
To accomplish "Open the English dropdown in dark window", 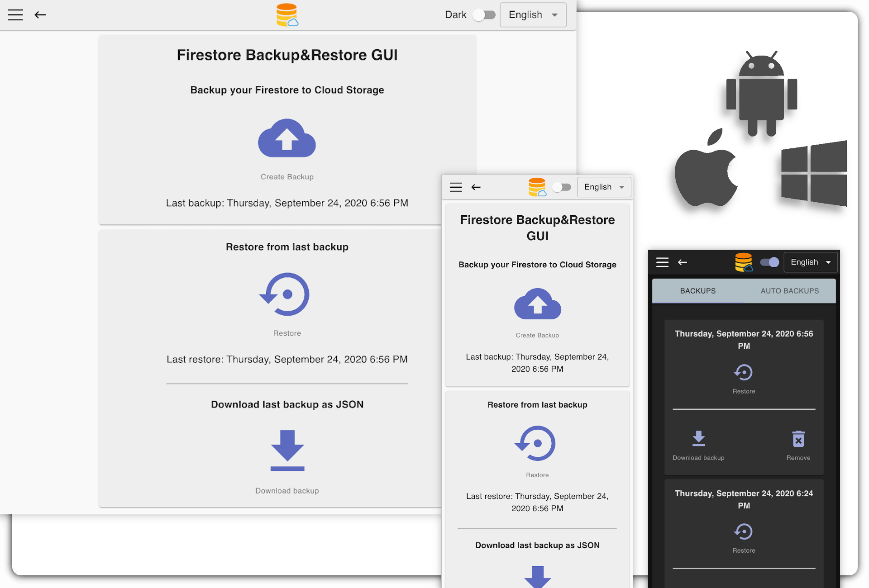I will coord(810,262).
